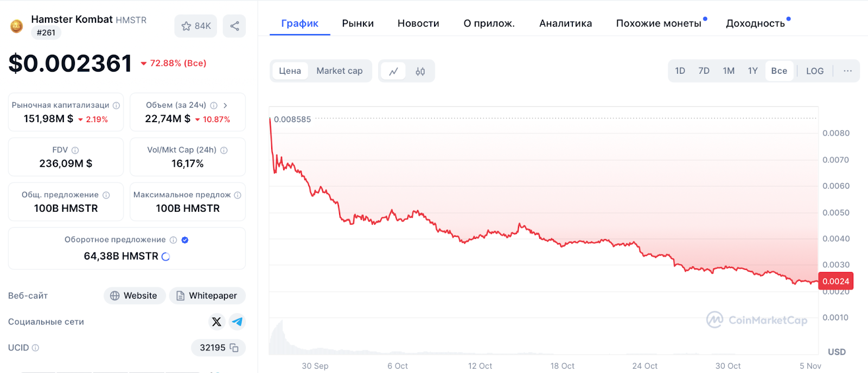Switch to candlestick chart icon
This screenshot has height=373, width=868.
click(420, 71)
